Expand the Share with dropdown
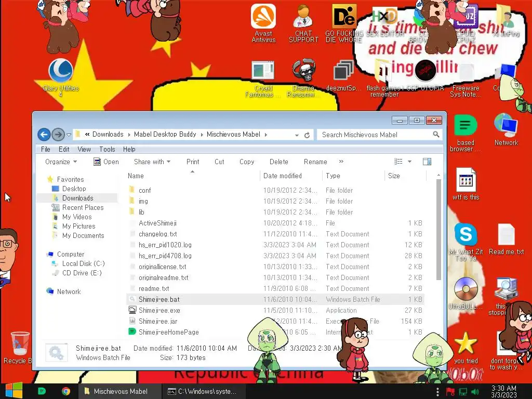The image size is (532, 399). (152, 162)
